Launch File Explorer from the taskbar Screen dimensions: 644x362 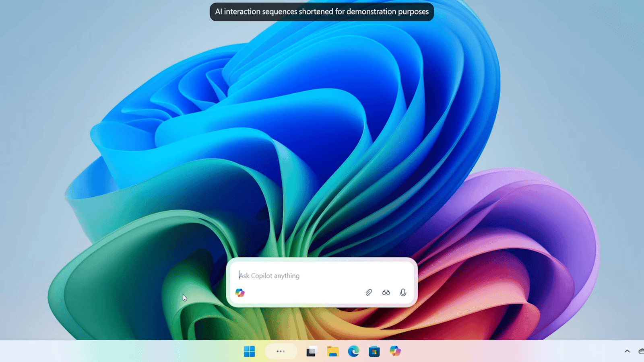pyautogui.click(x=332, y=352)
